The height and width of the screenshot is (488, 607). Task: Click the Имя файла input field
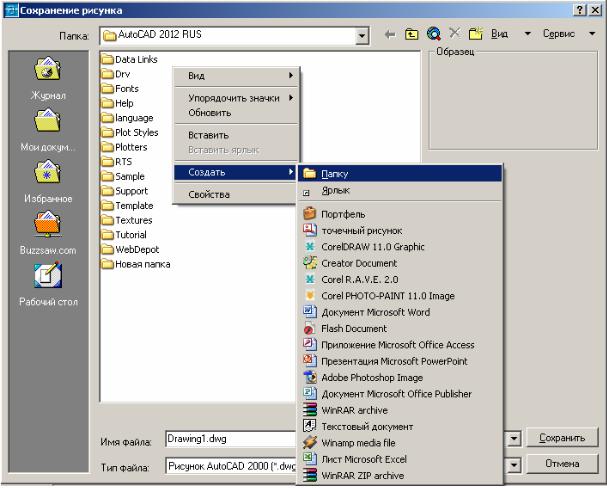click(231, 439)
